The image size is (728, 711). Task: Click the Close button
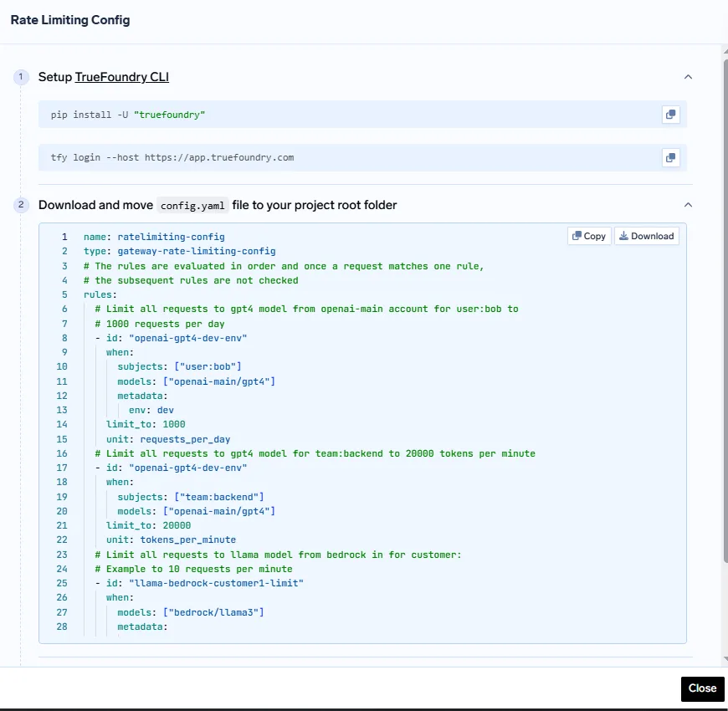[x=702, y=688]
